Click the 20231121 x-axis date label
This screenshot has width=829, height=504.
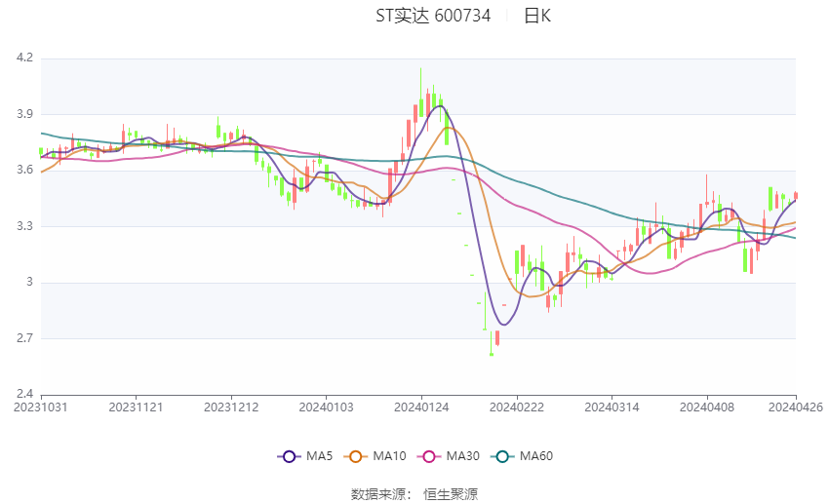(x=136, y=407)
